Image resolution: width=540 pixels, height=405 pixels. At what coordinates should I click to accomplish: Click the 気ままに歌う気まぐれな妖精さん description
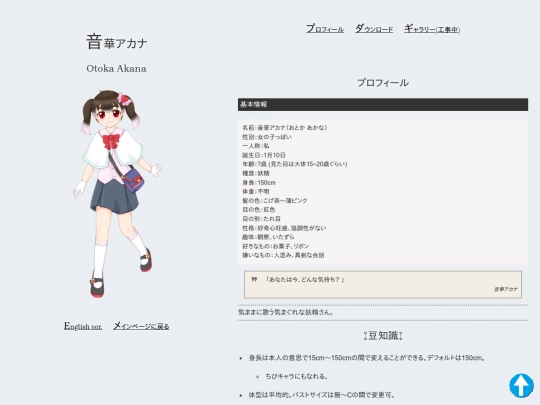[286, 312]
